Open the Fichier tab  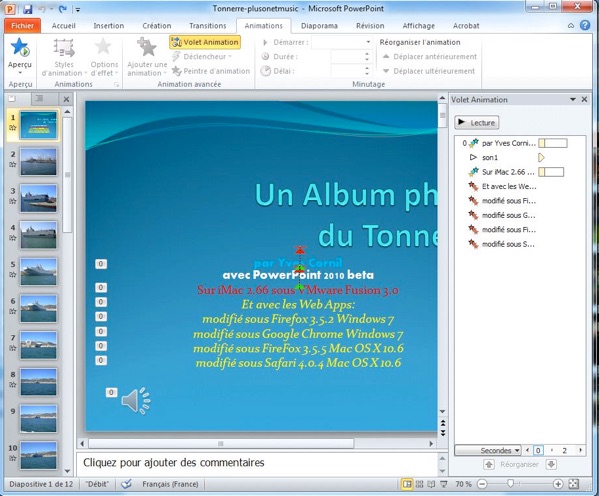(x=22, y=26)
